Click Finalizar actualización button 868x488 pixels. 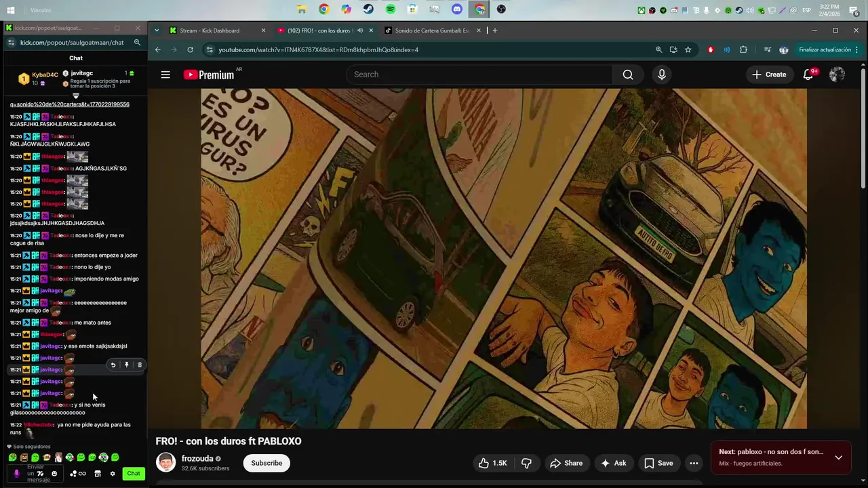pos(825,49)
